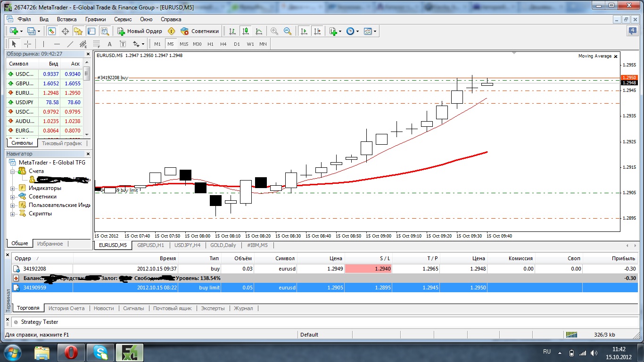This screenshot has height=362, width=644.
Task: Toggle the Data Window crosshair-circle icon
Action: click(65, 31)
